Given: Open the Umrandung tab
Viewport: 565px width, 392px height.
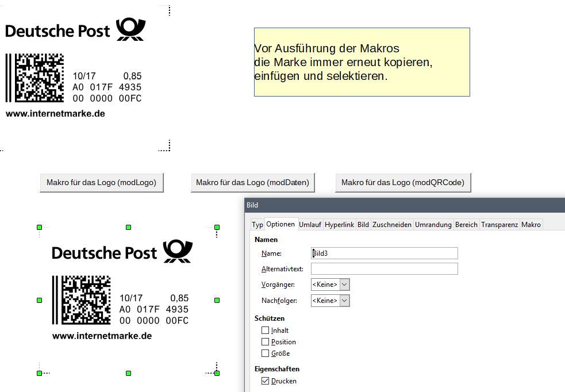Looking at the screenshot, I should click(x=433, y=225).
